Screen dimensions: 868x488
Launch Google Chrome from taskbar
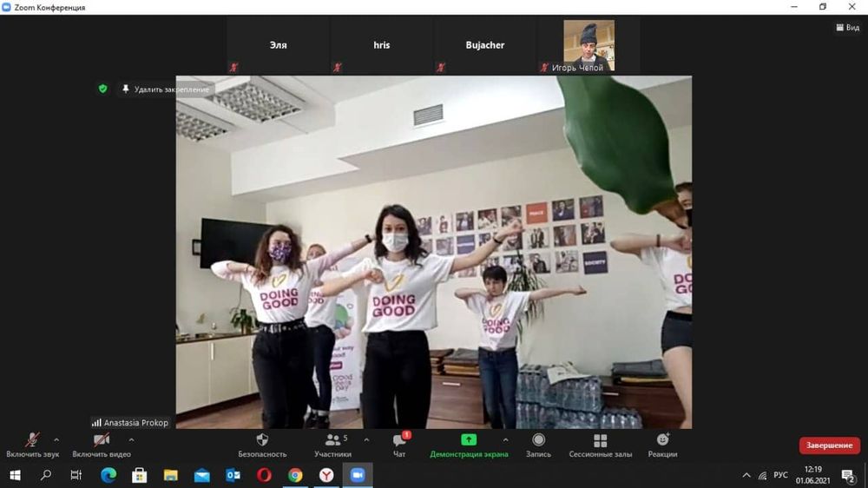(296, 475)
